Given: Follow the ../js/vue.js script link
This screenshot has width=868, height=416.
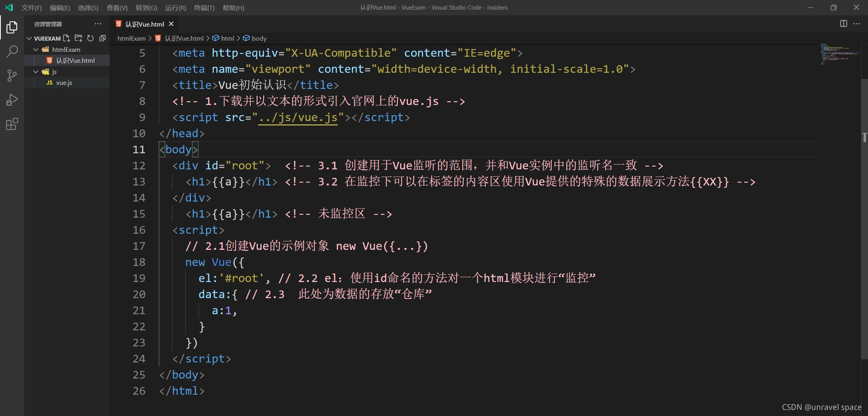Looking at the screenshot, I should [298, 117].
